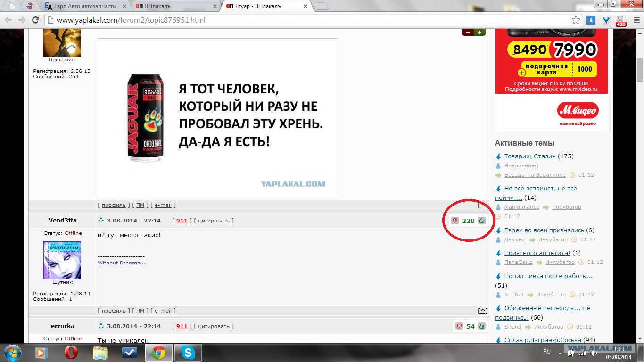Open 'Евреи во всем признались' topic
The height and width of the screenshot is (362, 644).
coord(544,230)
